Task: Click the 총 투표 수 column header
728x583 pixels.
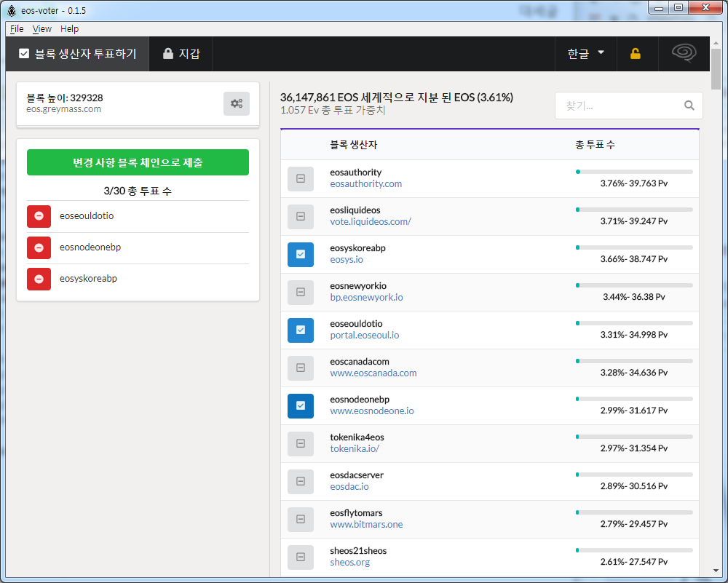Action: (x=595, y=145)
